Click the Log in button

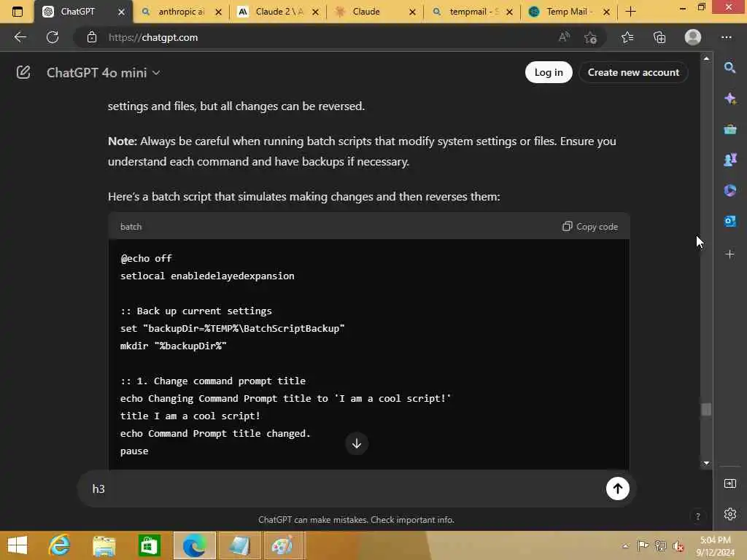[549, 72]
